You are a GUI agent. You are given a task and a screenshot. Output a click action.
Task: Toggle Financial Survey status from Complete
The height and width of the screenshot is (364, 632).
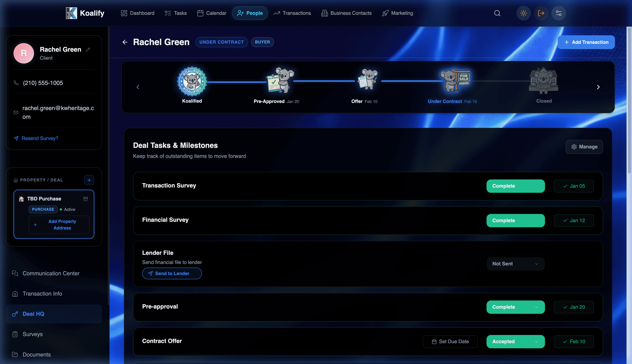tap(515, 221)
